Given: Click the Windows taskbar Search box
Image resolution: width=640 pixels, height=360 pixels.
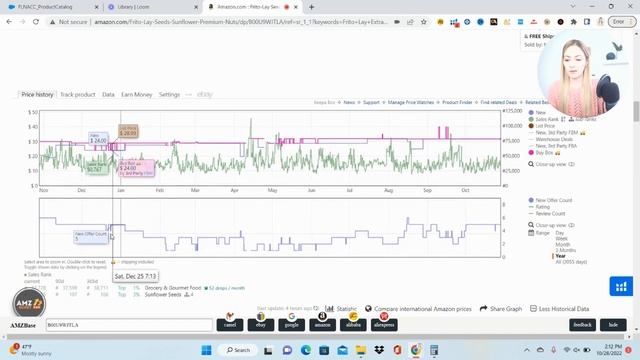Looking at the screenshot, I should click(238, 350).
